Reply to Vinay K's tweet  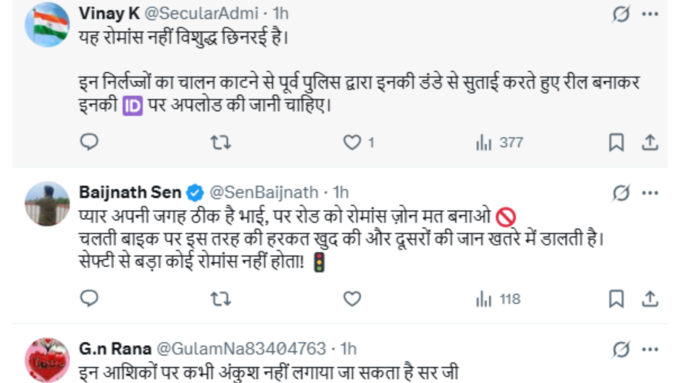pyautogui.click(x=89, y=142)
